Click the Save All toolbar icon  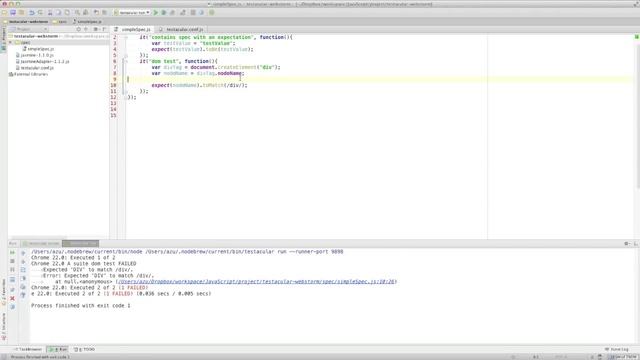pyautogui.click(x=13, y=13)
